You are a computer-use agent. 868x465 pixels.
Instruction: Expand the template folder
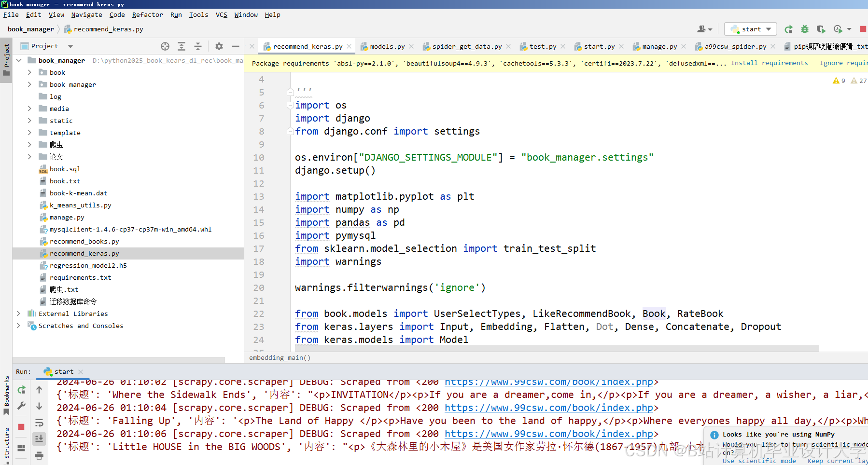(x=29, y=133)
